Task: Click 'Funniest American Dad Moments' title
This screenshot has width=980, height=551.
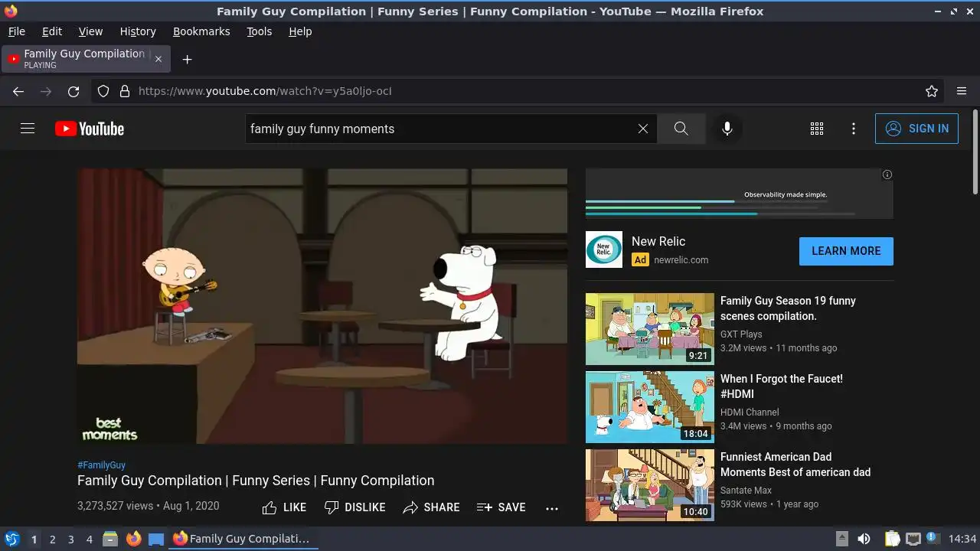Action: (795, 465)
